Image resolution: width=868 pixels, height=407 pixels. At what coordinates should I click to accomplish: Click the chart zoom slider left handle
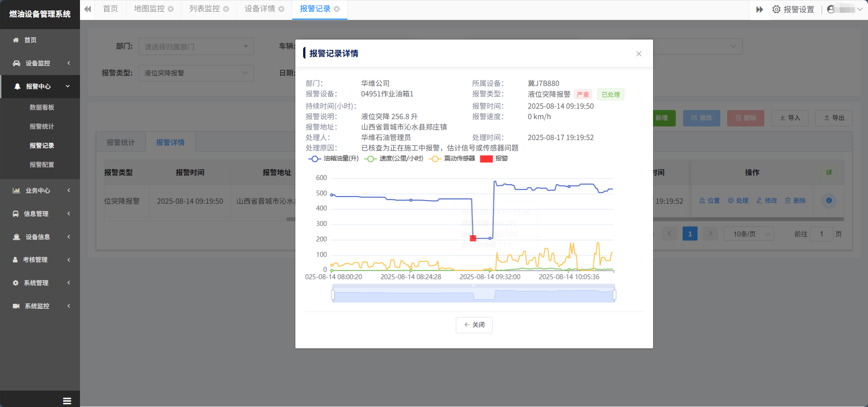[x=333, y=295]
